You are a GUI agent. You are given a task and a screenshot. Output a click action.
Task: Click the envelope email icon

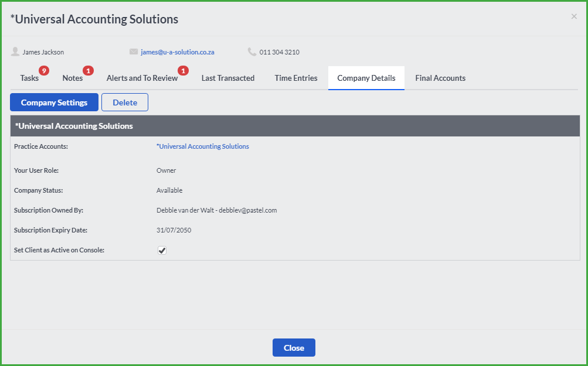[x=134, y=52]
